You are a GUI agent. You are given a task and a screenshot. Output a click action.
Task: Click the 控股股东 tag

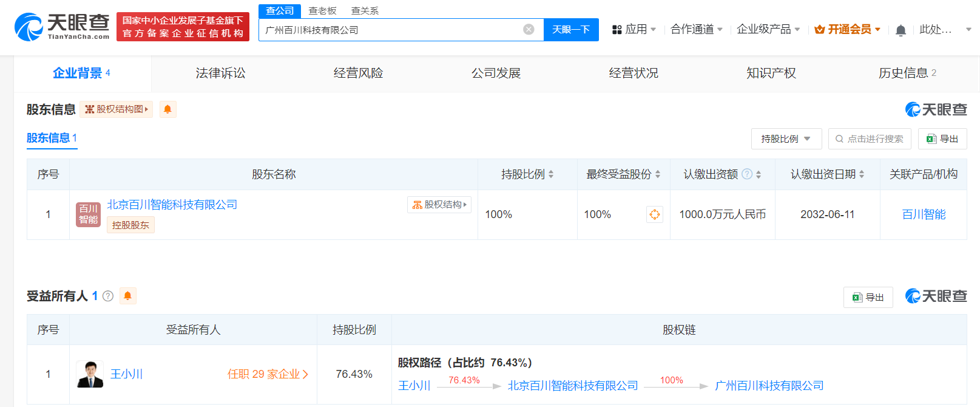(130, 225)
